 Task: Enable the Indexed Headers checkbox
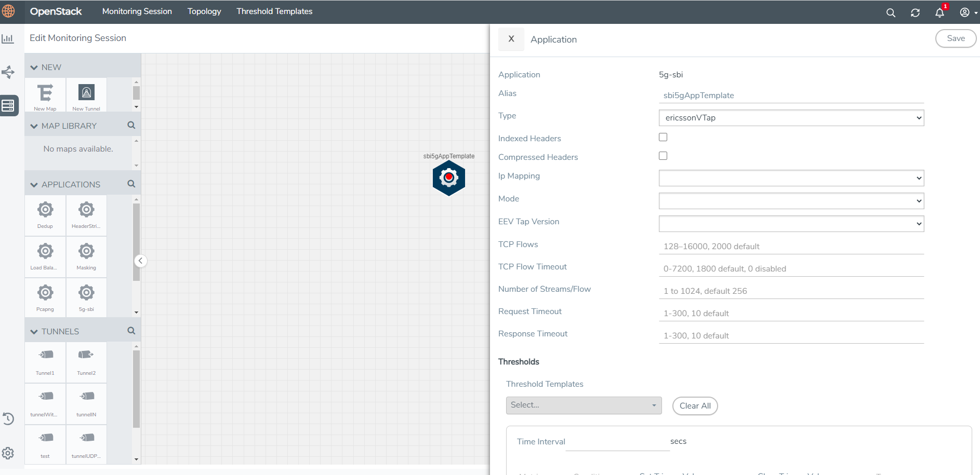coord(663,137)
